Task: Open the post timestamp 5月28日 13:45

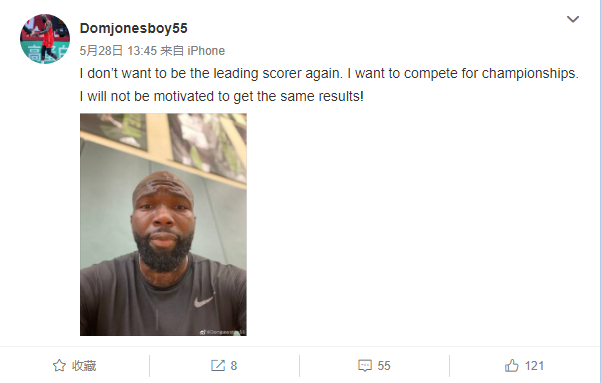Action: [118, 51]
